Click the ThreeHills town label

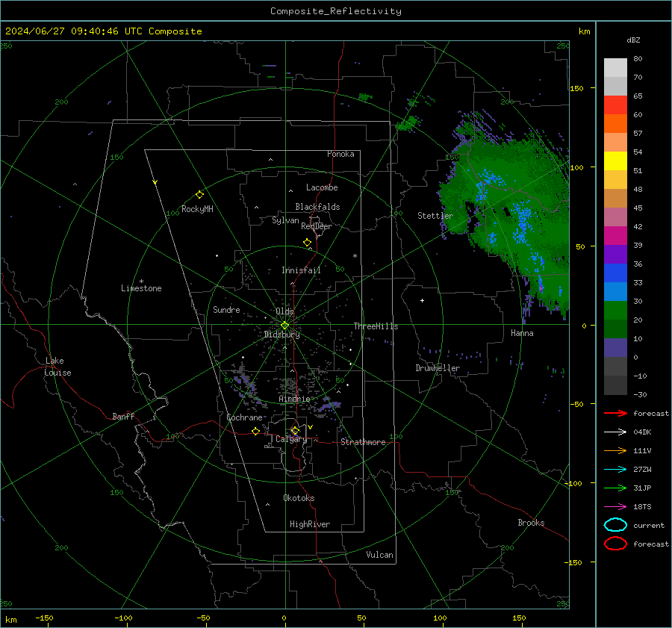click(376, 326)
